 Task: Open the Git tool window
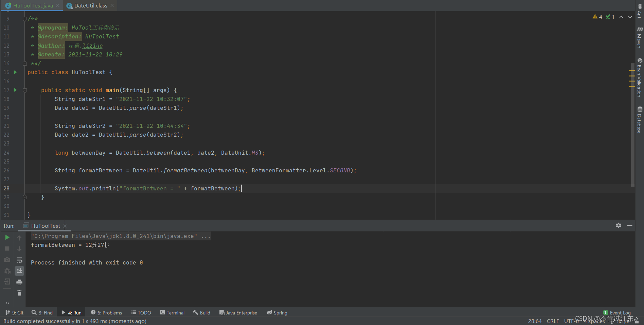(15, 313)
